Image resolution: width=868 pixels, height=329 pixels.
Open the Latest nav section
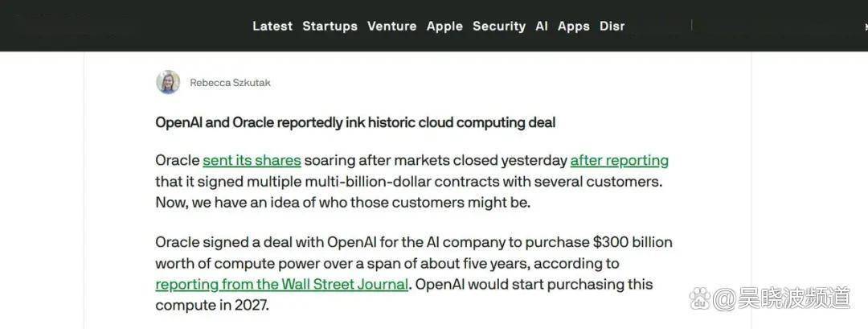pos(272,26)
